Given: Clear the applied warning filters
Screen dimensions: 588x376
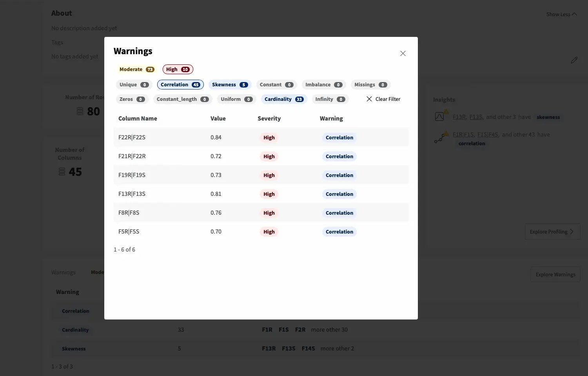Looking at the screenshot, I should click(383, 99).
